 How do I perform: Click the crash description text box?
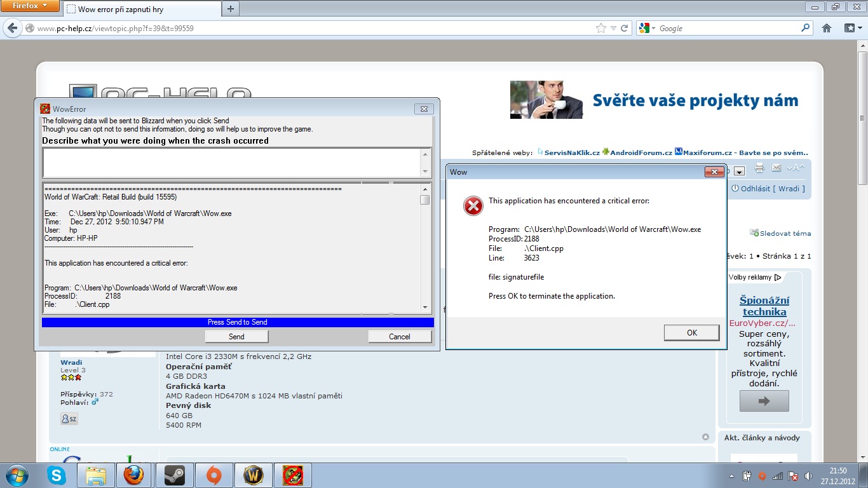pos(232,163)
